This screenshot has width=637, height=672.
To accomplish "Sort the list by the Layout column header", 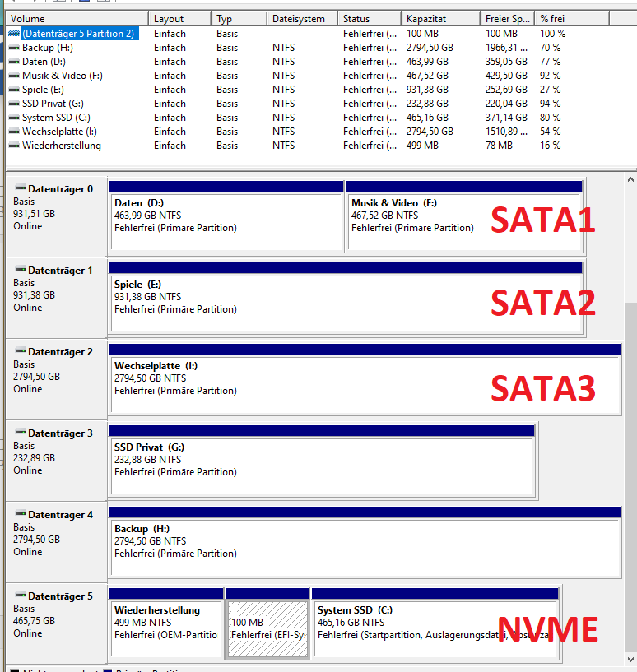I will (179, 19).
